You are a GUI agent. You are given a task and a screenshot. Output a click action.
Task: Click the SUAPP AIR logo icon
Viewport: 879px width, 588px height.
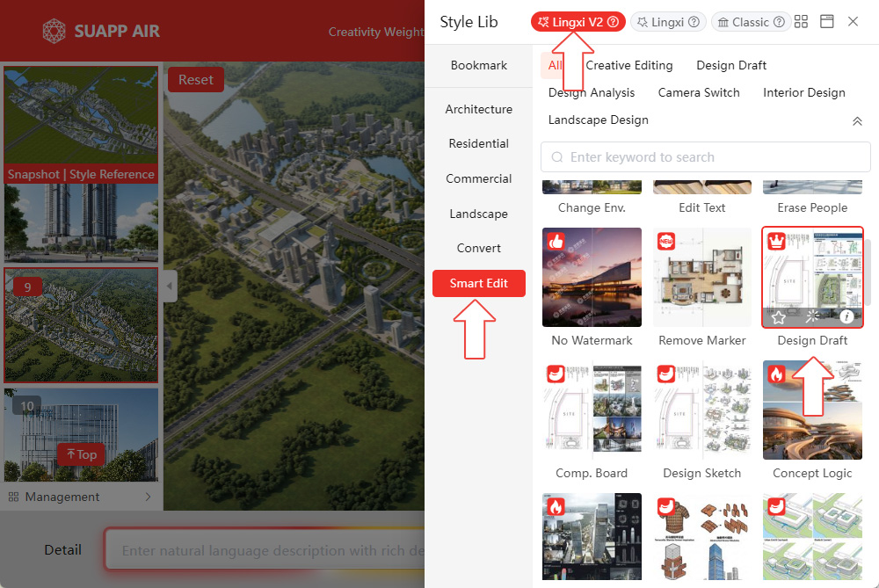pos(54,32)
